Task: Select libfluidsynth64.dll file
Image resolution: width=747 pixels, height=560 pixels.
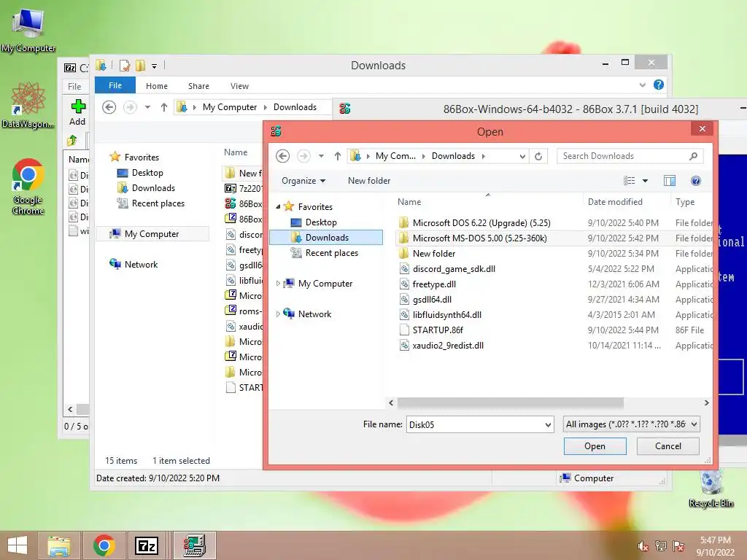Action: tap(447, 315)
